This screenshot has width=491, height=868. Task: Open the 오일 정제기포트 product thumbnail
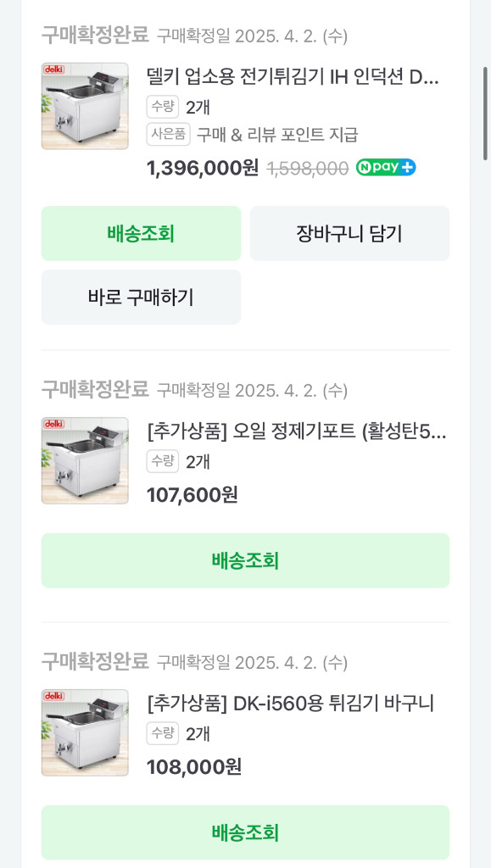pos(85,460)
